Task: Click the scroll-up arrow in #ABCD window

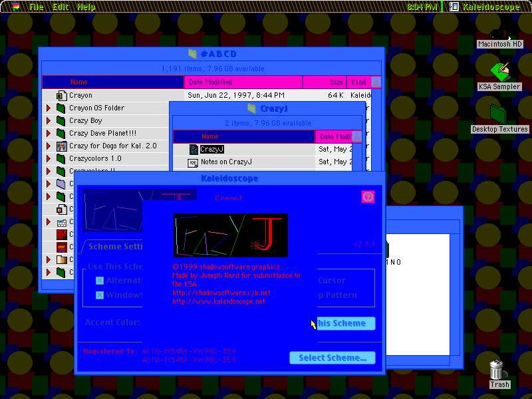Action: tap(376, 82)
